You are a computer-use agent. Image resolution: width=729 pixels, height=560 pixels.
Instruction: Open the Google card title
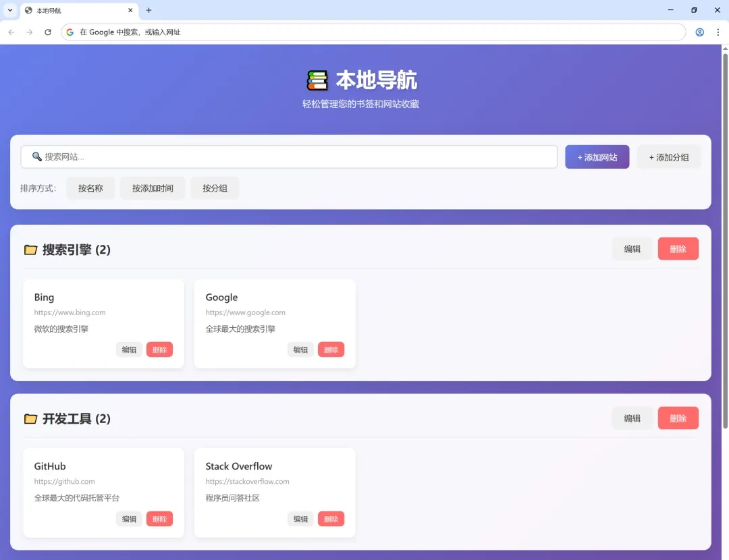click(x=221, y=298)
